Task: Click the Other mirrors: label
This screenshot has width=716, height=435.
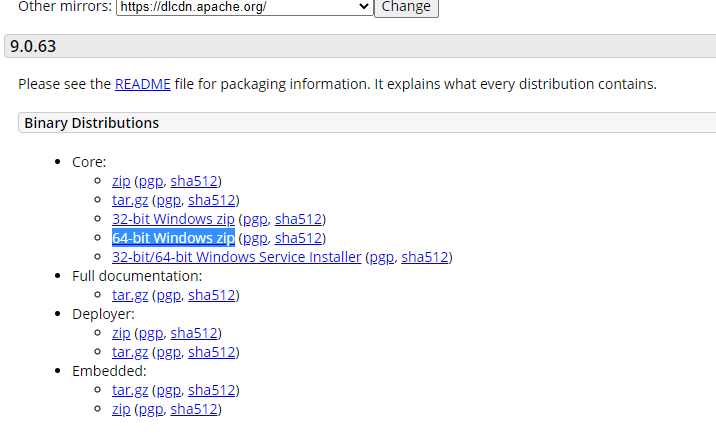Action: click(65, 6)
